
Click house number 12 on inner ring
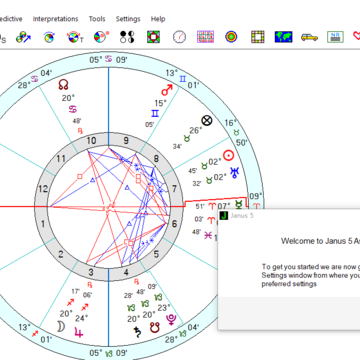tap(43, 189)
